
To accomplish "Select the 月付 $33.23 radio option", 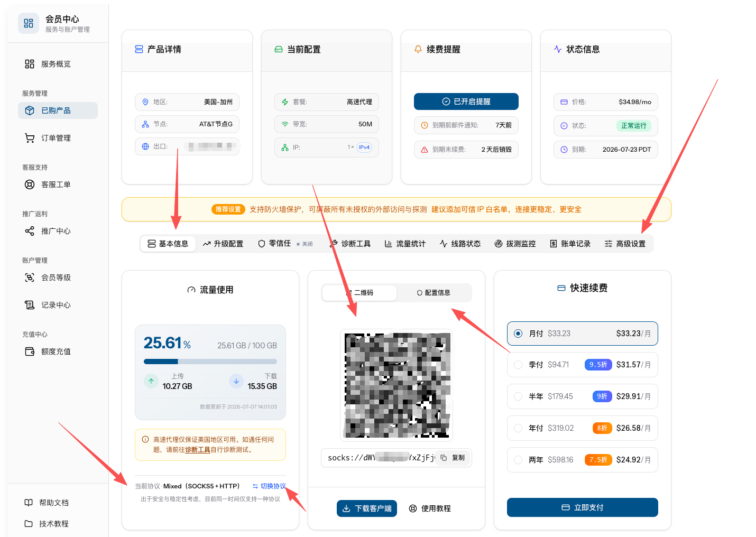I will 518,334.
